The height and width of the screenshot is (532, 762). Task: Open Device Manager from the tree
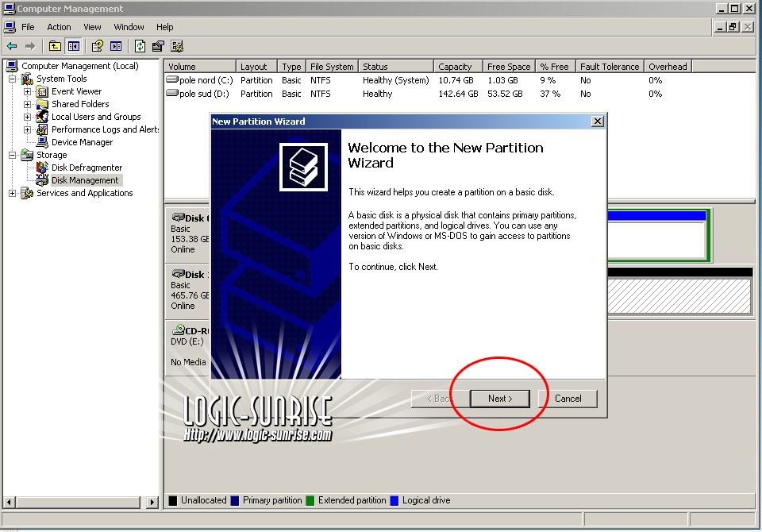pos(82,142)
